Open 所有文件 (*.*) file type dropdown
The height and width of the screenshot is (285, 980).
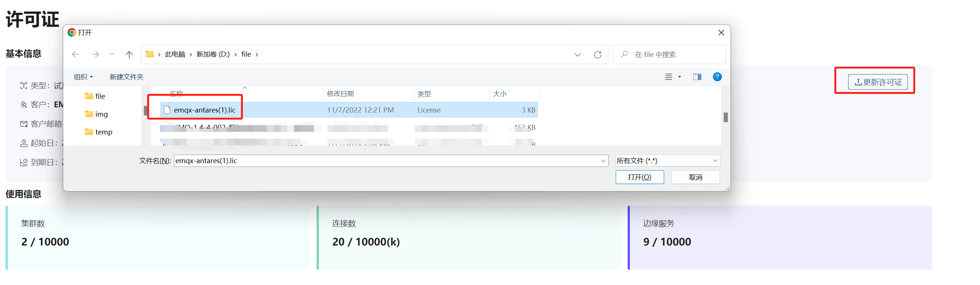point(667,161)
